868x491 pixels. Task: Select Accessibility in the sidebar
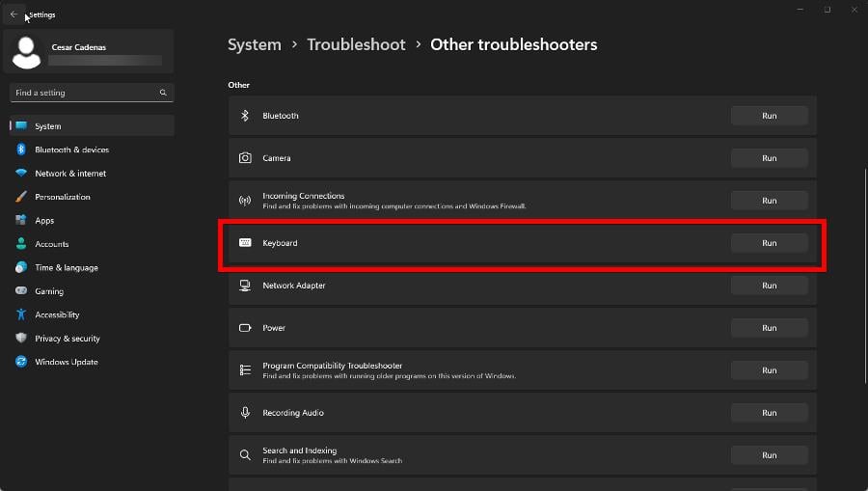coord(57,314)
